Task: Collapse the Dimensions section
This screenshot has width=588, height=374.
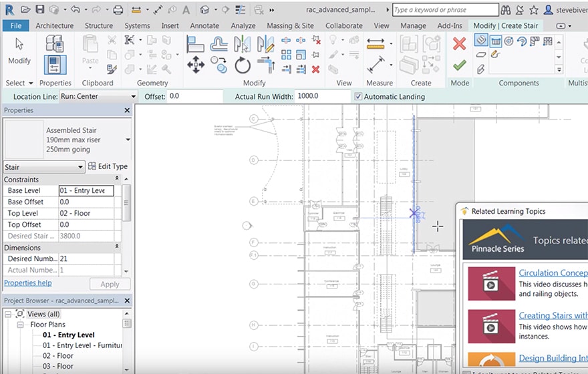Action: (x=117, y=247)
